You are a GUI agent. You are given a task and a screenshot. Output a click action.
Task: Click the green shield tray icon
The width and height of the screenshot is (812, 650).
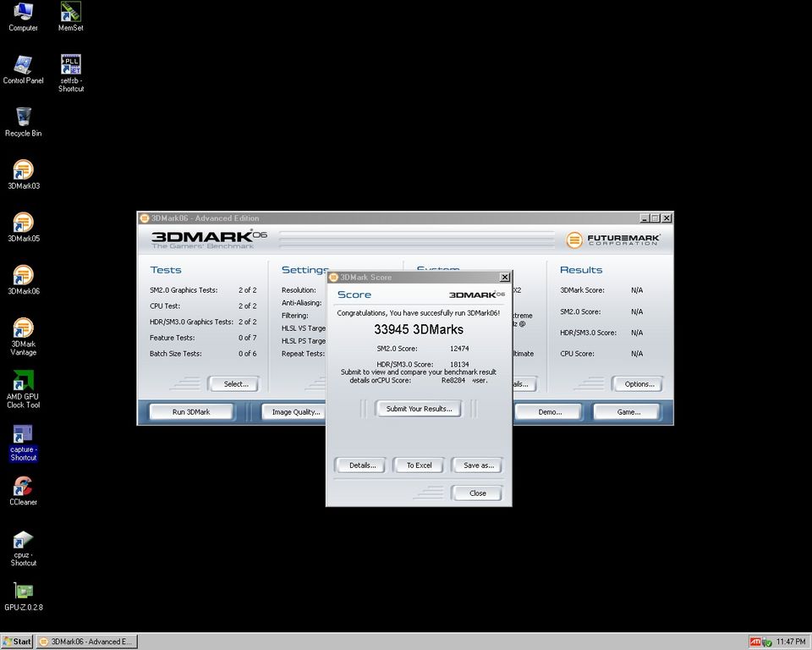(767, 642)
